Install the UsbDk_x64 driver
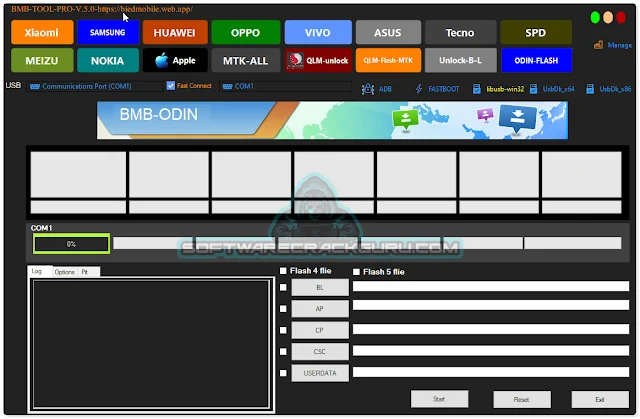The width and height of the screenshot is (640, 419). 552,89
